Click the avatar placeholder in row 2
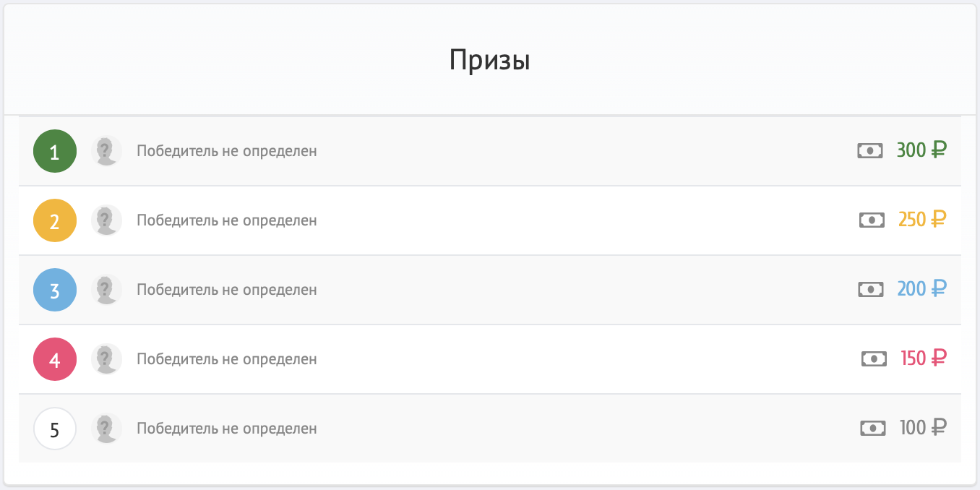Viewport: 980px width, 490px height. pyautogui.click(x=106, y=220)
